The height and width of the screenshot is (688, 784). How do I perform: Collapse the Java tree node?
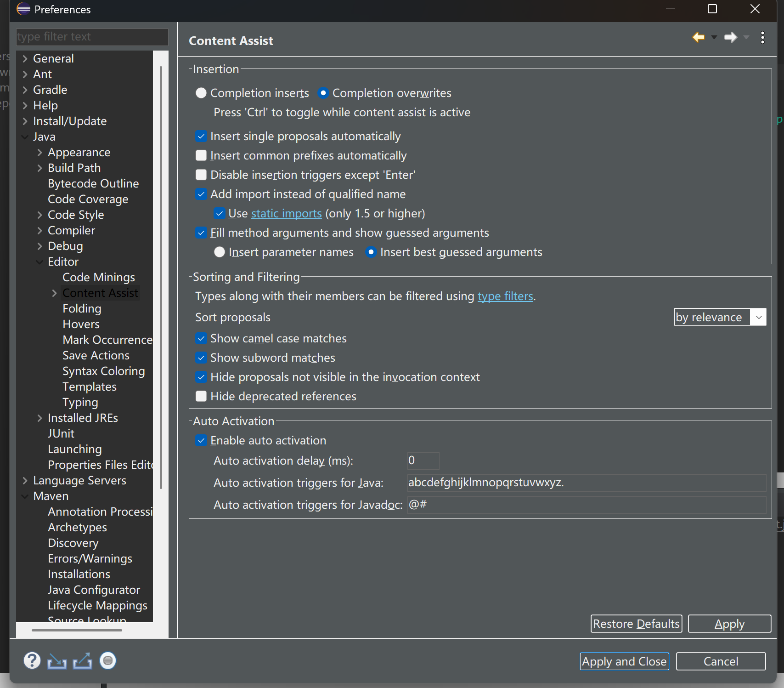point(25,137)
